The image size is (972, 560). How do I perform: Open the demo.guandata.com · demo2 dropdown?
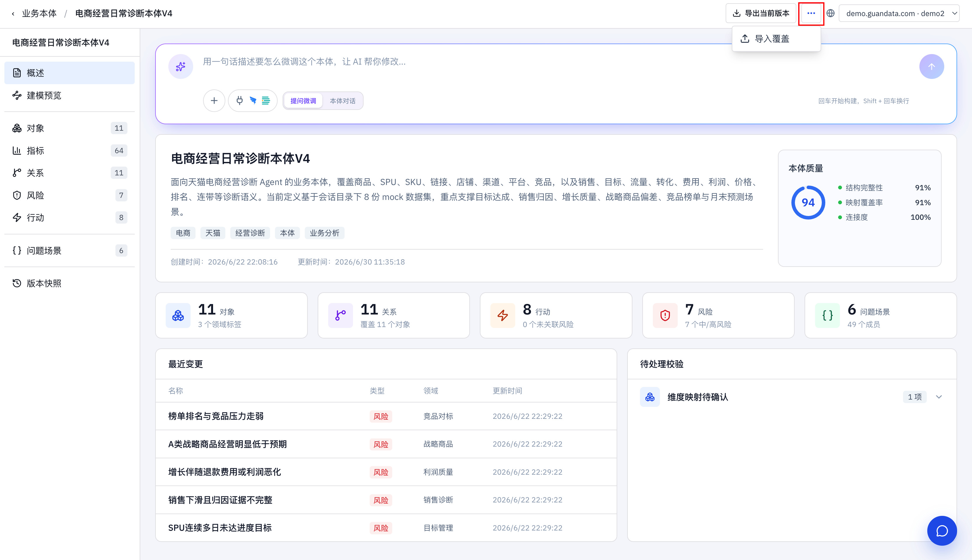pyautogui.click(x=899, y=13)
